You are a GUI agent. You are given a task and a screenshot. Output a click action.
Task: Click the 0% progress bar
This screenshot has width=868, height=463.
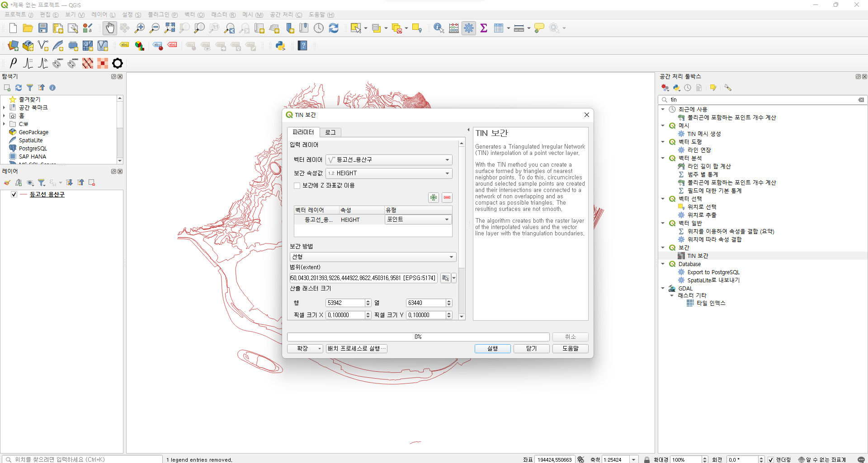click(418, 337)
